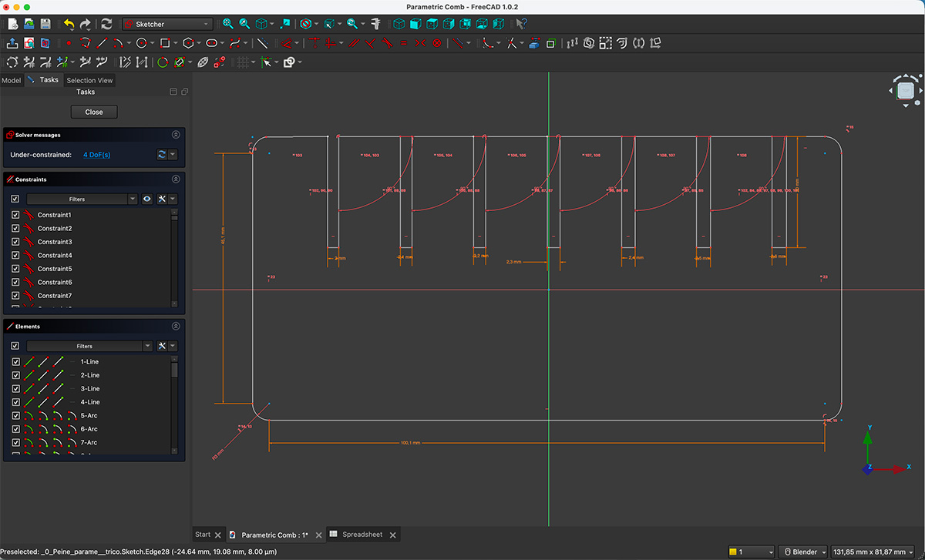Image resolution: width=925 pixels, height=560 pixels.
Task: Apply a coincident constraint
Action: pyautogui.click(x=316, y=43)
